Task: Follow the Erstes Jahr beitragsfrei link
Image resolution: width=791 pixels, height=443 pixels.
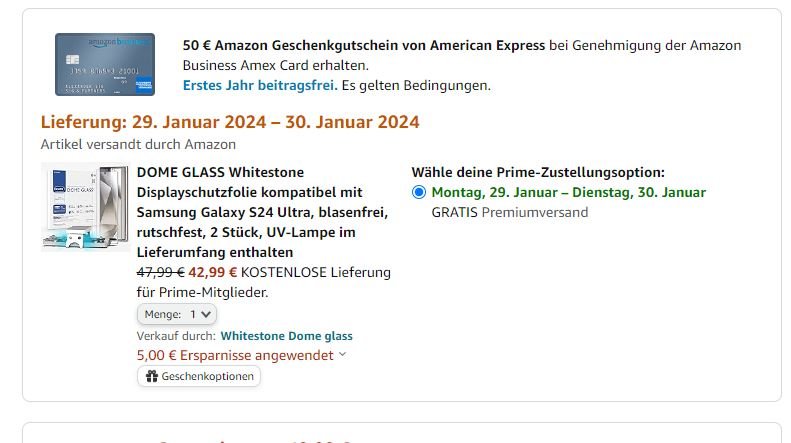Action: pos(259,85)
